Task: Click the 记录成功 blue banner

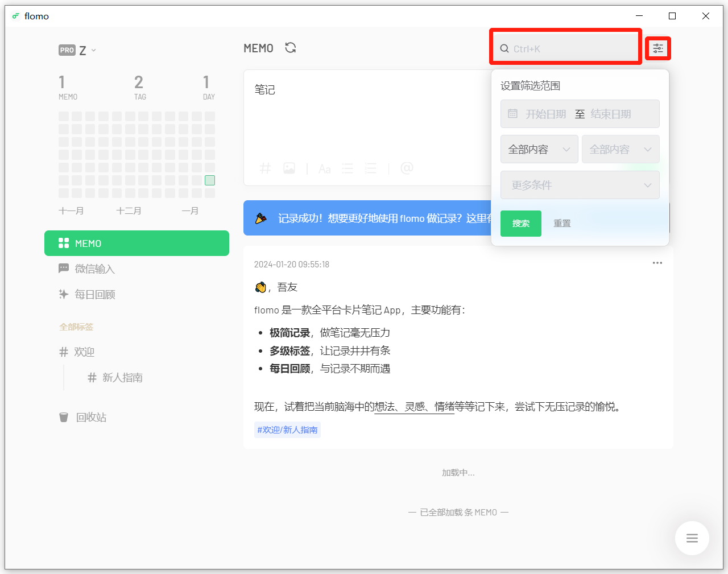Action: click(367, 218)
